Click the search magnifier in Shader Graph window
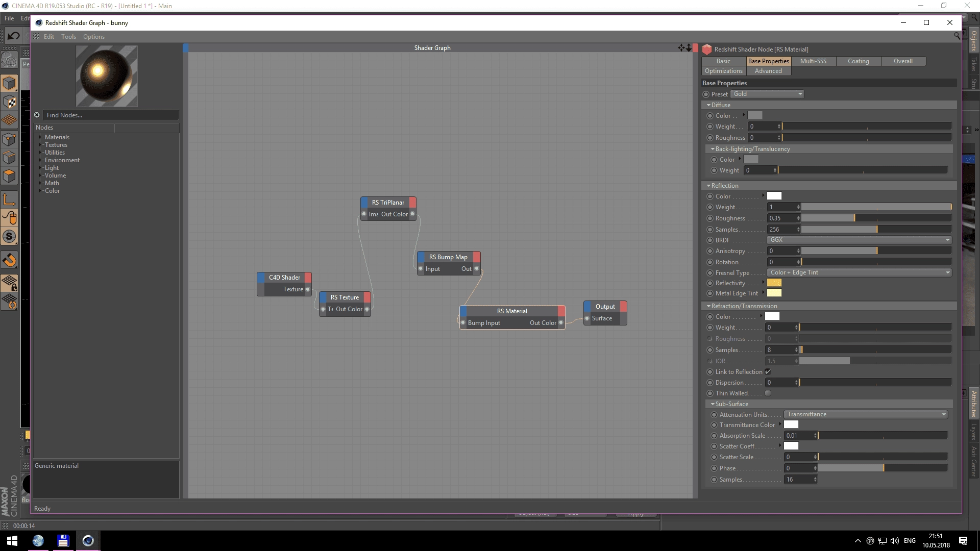980x551 pixels. click(957, 36)
